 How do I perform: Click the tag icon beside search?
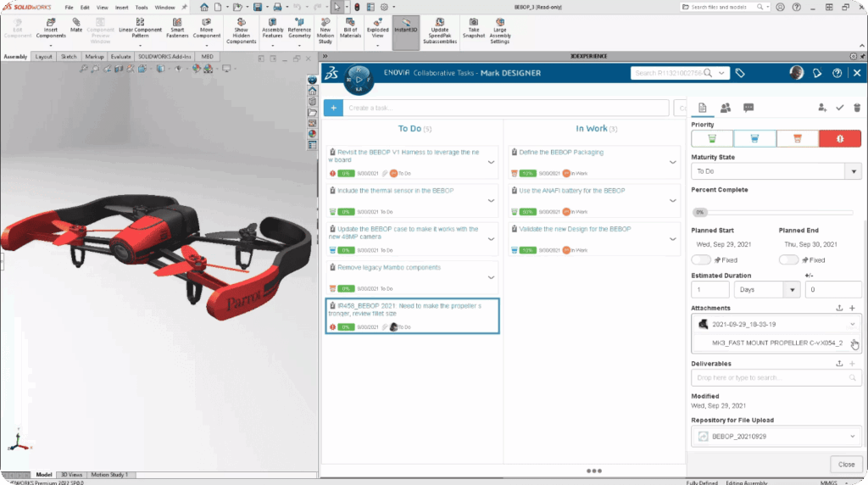point(739,74)
